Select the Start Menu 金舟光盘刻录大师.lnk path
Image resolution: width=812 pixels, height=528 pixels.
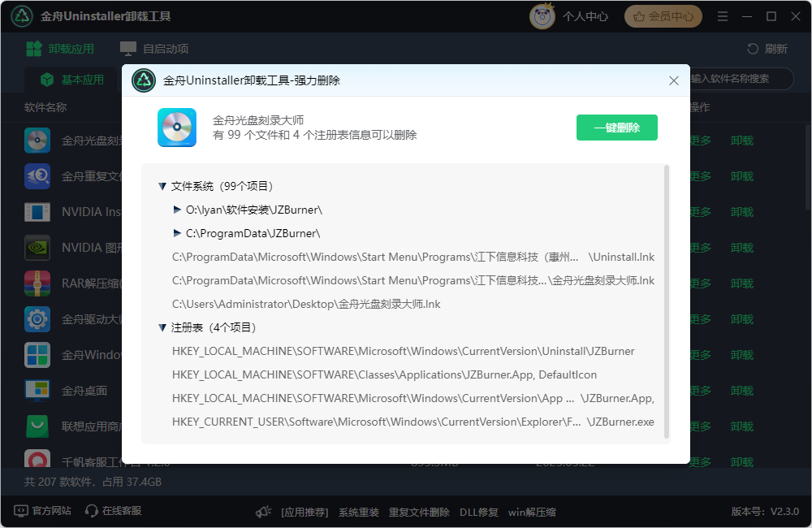click(x=413, y=280)
